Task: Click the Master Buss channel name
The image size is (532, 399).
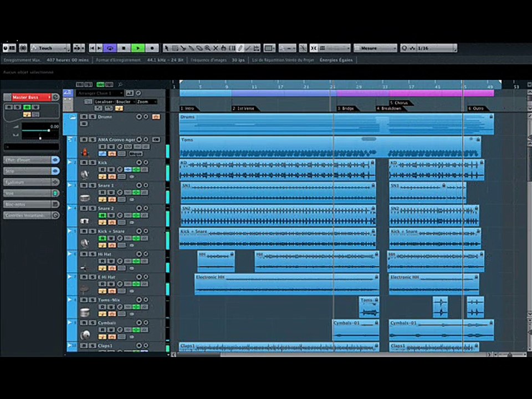Action: click(x=30, y=97)
